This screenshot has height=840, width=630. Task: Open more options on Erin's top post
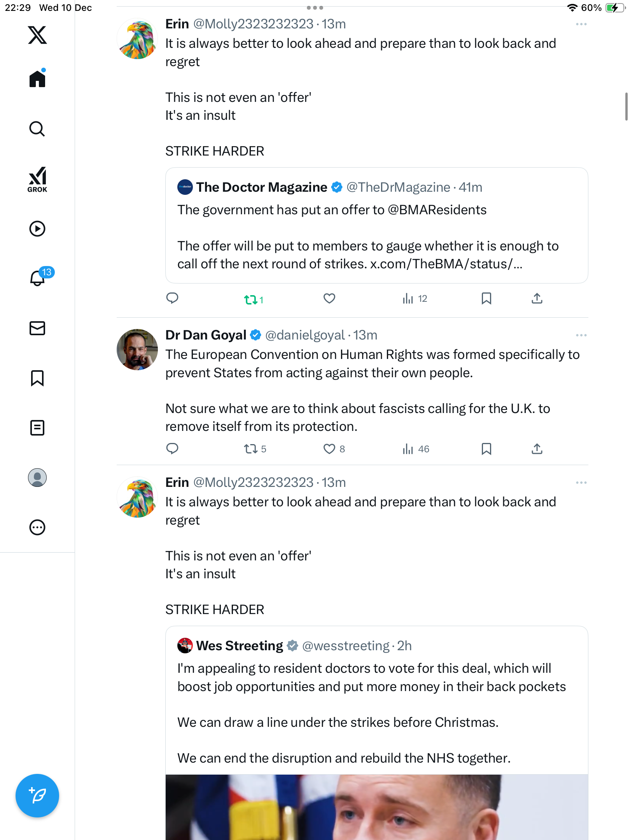(x=581, y=24)
